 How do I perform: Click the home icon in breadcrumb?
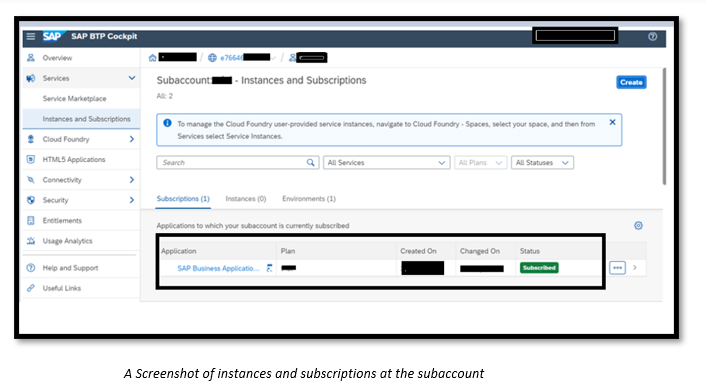click(x=152, y=58)
